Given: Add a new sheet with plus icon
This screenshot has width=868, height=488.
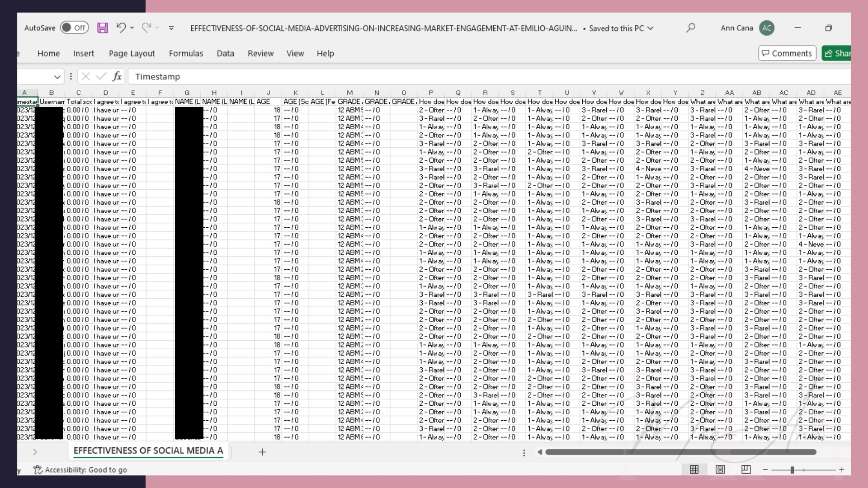Looking at the screenshot, I should pyautogui.click(x=262, y=452).
